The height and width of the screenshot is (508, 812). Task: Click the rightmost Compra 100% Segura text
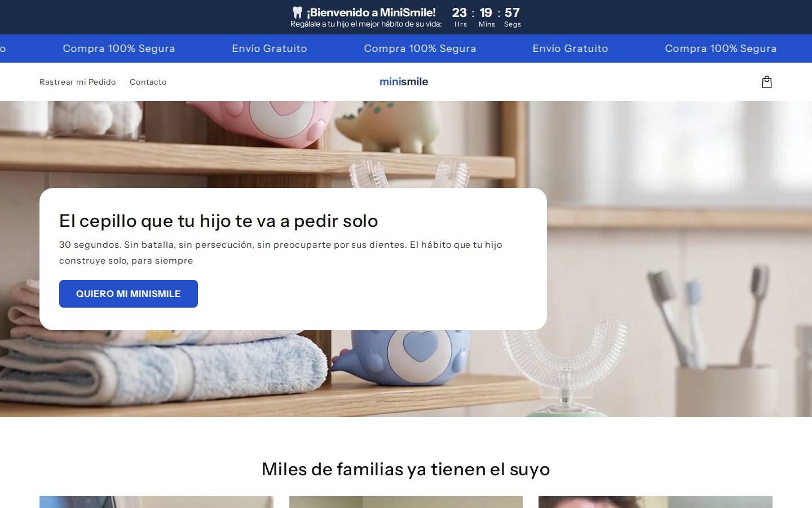click(x=721, y=49)
